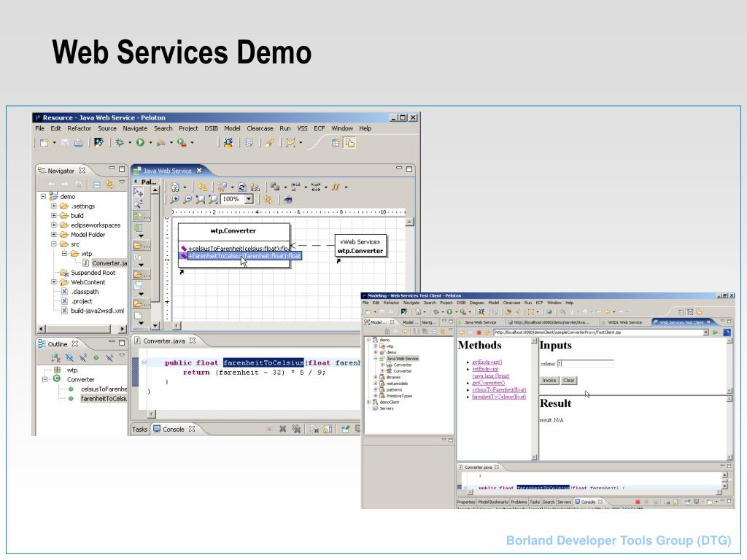Open the Refactor menu in the Resource window
Image resolution: width=747 pixels, height=560 pixels.
coord(79,128)
